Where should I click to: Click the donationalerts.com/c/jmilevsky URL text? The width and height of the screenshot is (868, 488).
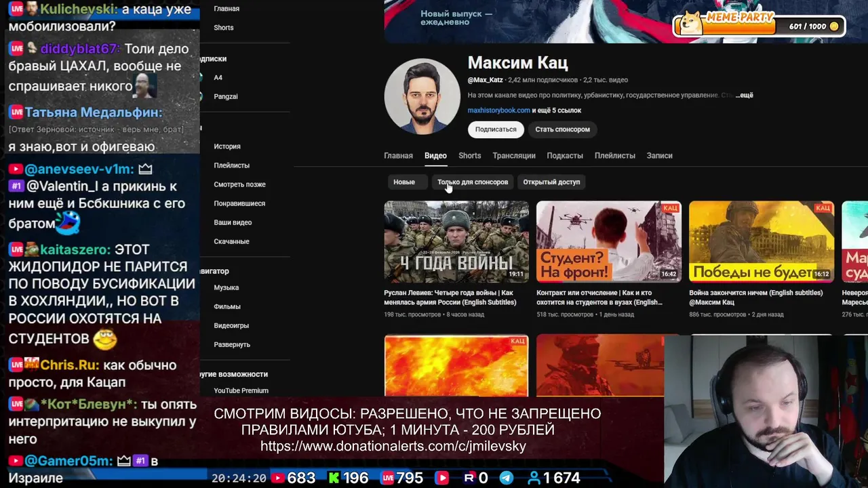coord(393,446)
